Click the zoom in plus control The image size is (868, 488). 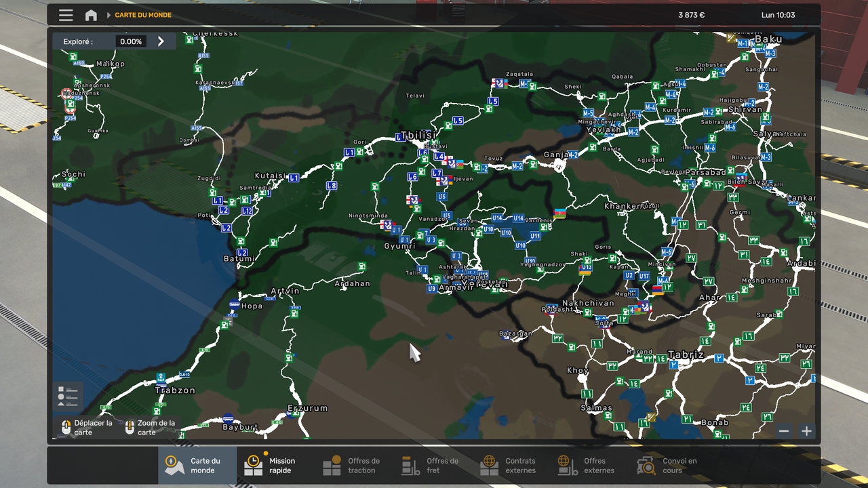pos(806,430)
